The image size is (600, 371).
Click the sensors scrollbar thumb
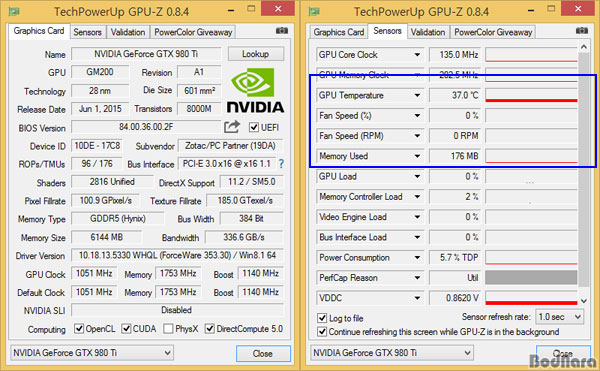(x=584, y=170)
